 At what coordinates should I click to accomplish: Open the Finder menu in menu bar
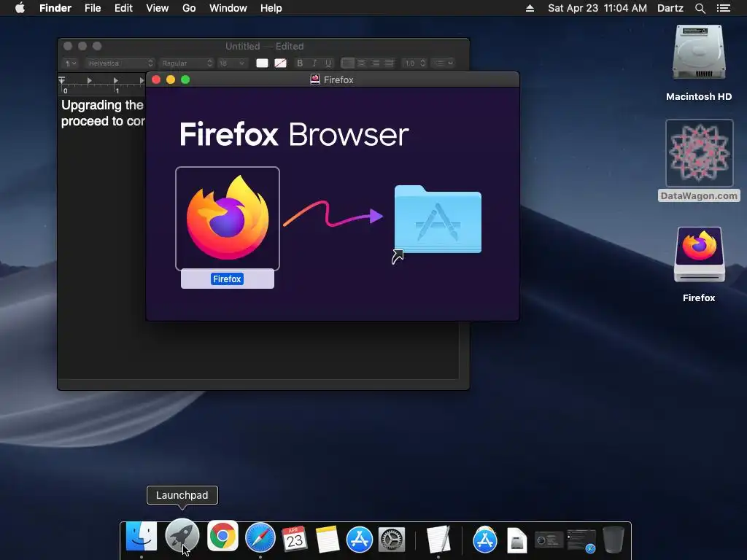click(55, 8)
